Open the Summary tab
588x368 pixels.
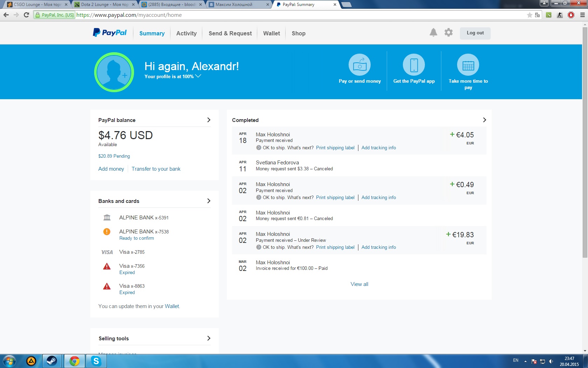tap(152, 33)
